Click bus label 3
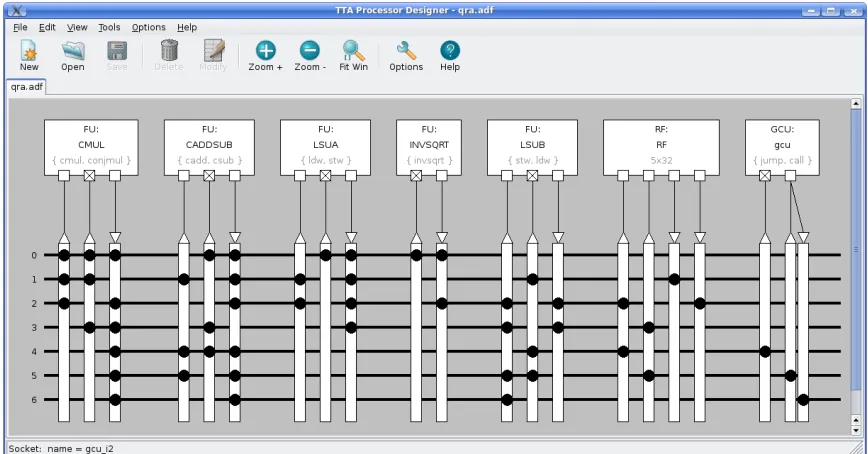This screenshot has height=454, width=868. pos(34,328)
